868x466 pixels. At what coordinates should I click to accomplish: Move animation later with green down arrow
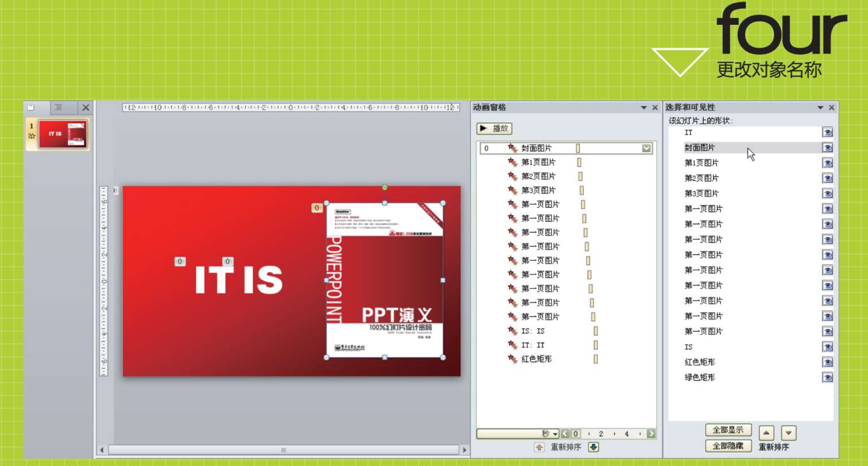593,447
